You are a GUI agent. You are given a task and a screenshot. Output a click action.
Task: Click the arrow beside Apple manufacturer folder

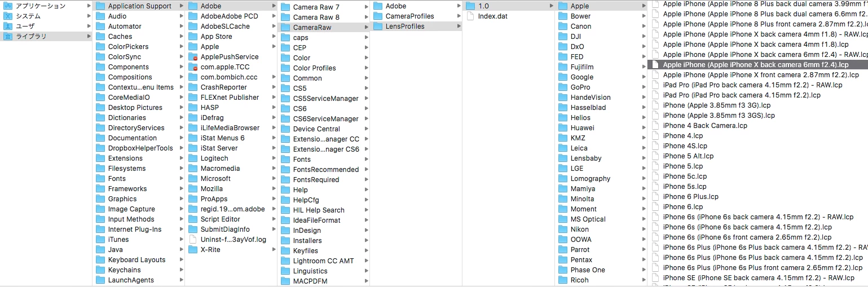(644, 6)
